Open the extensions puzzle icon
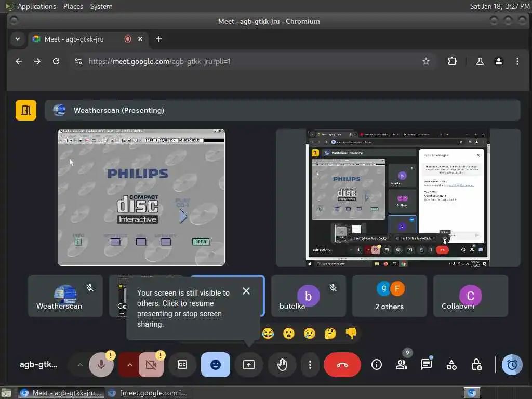Image resolution: width=532 pixels, height=399 pixels. pyautogui.click(x=453, y=61)
